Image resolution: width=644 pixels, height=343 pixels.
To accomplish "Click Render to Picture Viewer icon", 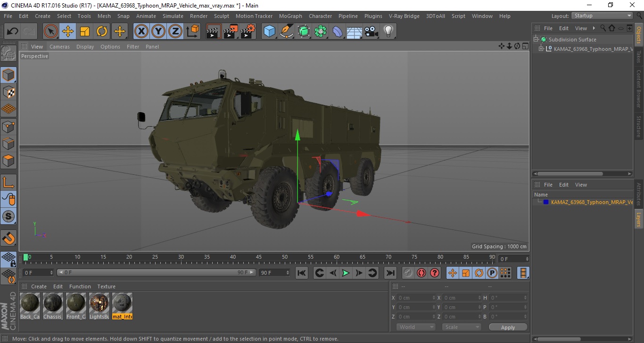I will click(x=231, y=32).
